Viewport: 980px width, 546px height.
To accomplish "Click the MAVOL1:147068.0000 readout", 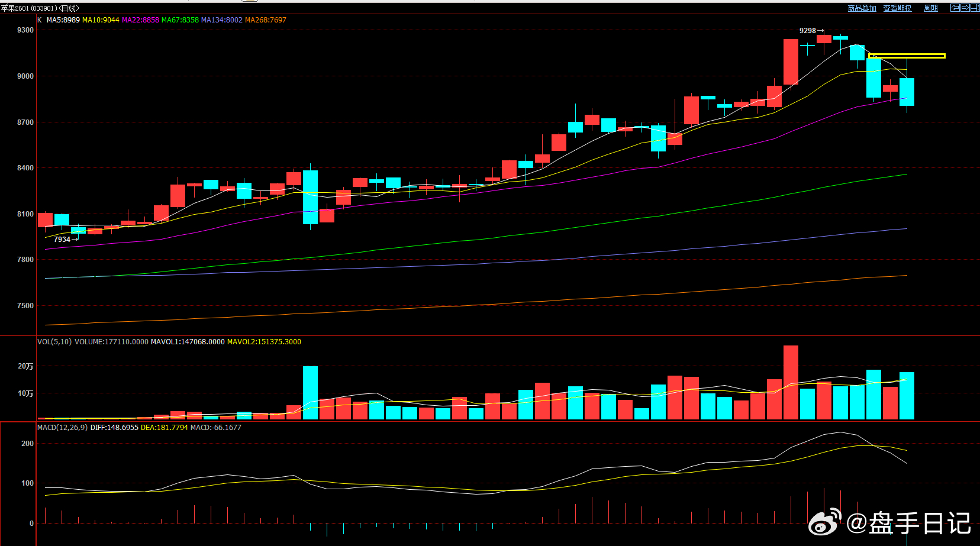I will coord(188,342).
